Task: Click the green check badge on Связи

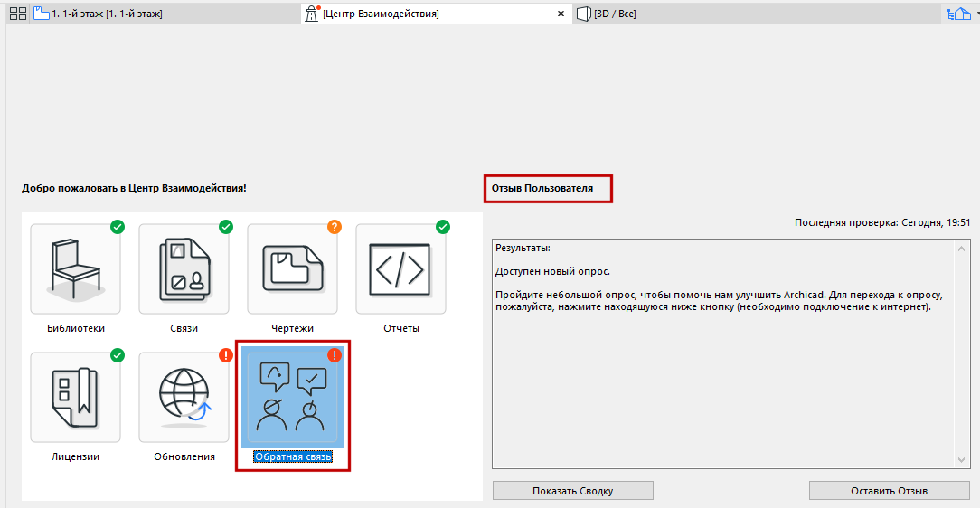Action: [226, 227]
